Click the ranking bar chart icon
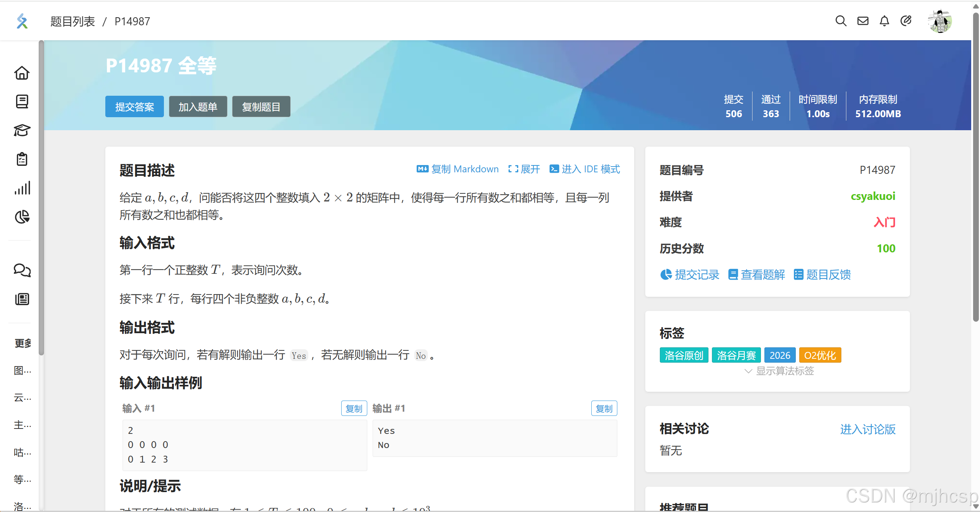This screenshot has height=512, width=980. point(22,188)
